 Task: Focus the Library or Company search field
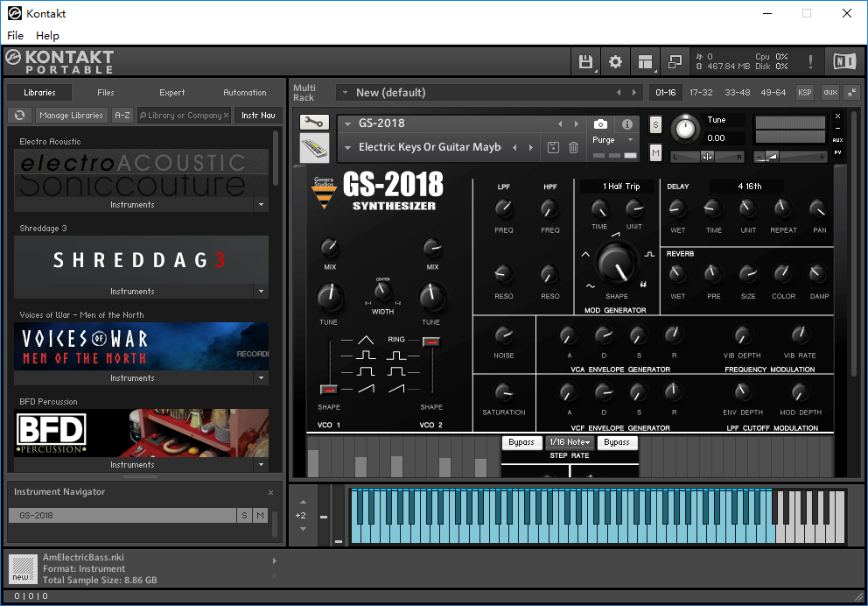click(183, 116)
